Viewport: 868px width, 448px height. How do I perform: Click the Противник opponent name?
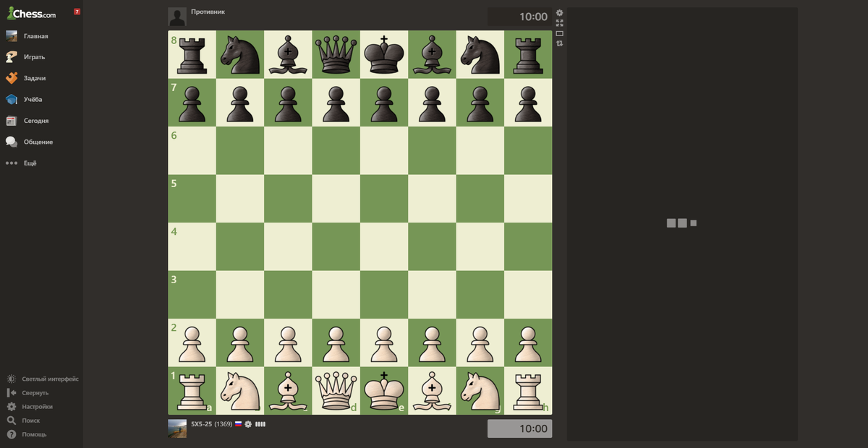coord(208,12)
